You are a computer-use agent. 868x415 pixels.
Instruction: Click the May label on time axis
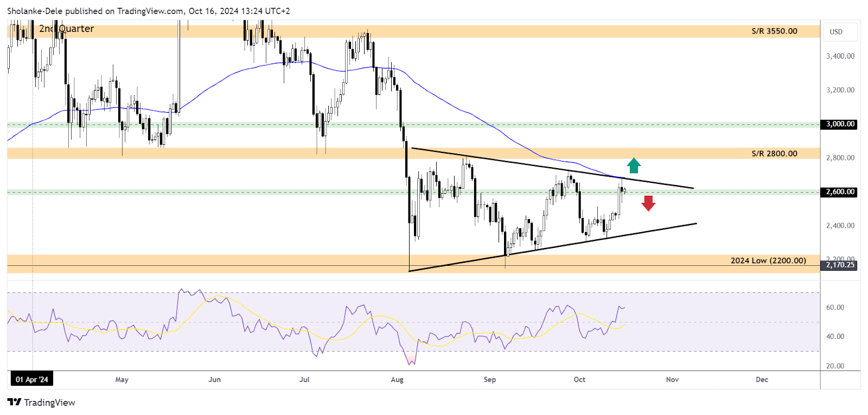[x=122, y=380]
